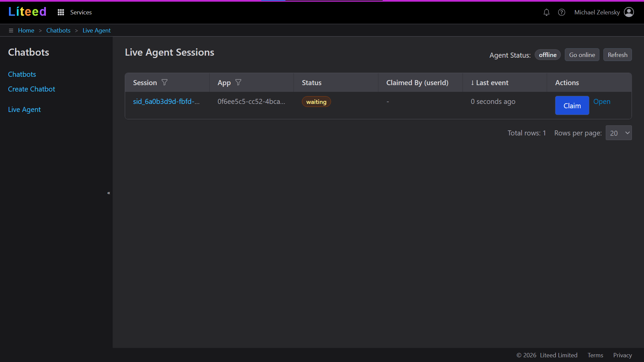
Task: Open Live Agent in sidebar
Action: [24, 110]
